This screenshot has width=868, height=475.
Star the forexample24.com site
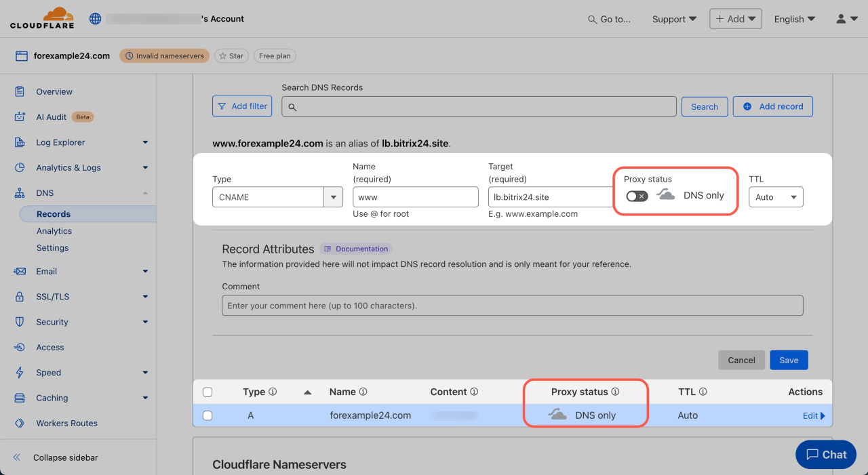coord(231,56)
